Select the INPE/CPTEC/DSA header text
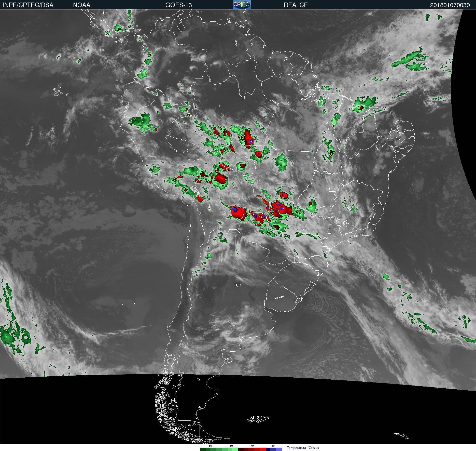This screenshot has height=451, width=476. [x=28, y=5]
